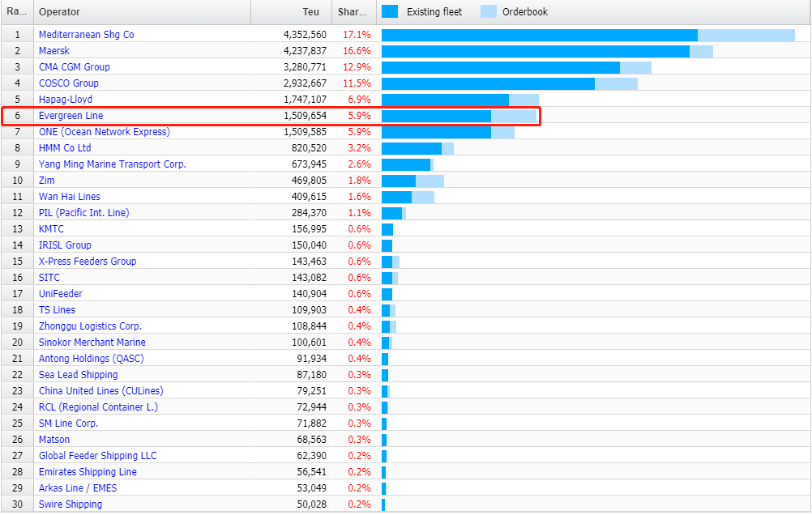Screen dimensions: 812x515
Task: Open the UniFeeder operator link
Action: [x=61, y=293]
